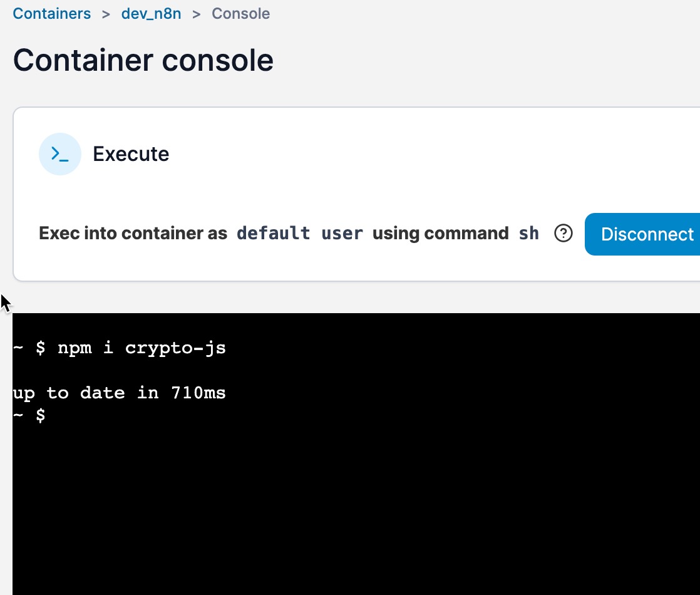Go to the dev_n8n breadcrumb link
The width and height of the screenshot is (700, 595).
point(152,13)
